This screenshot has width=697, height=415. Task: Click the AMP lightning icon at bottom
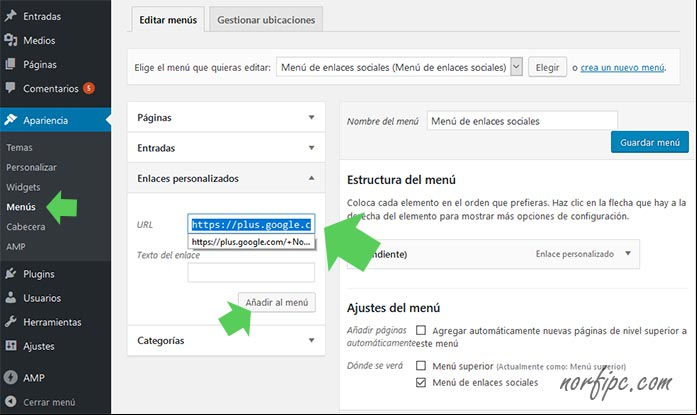pyautogui.click(x=11, y=378)
